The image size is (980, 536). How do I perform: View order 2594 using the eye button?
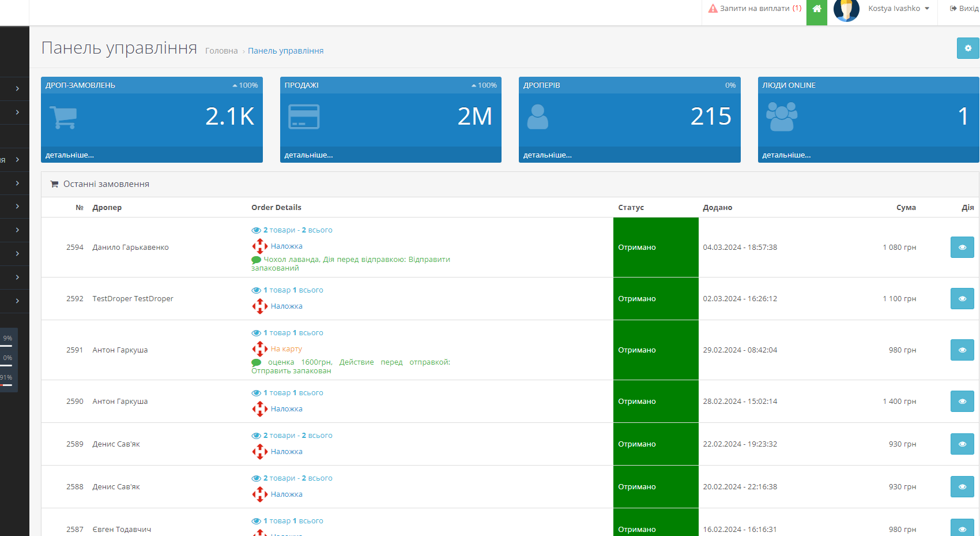(962, 248)
